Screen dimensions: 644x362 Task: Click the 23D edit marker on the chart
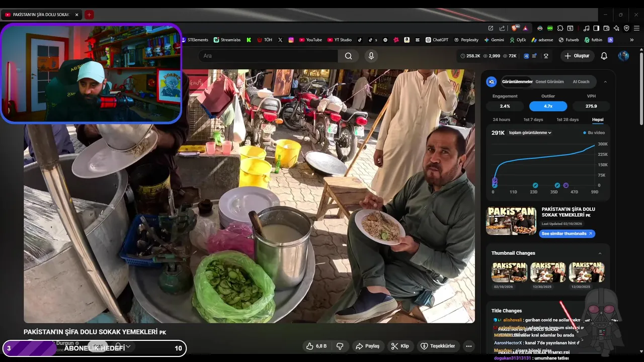[x=535, y=186]
